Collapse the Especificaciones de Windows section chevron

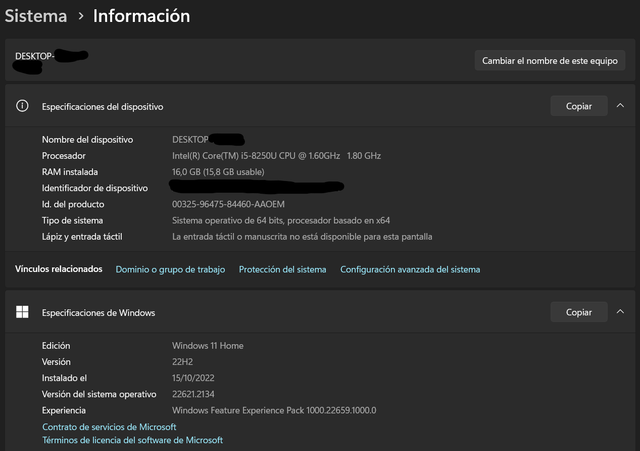620,312
